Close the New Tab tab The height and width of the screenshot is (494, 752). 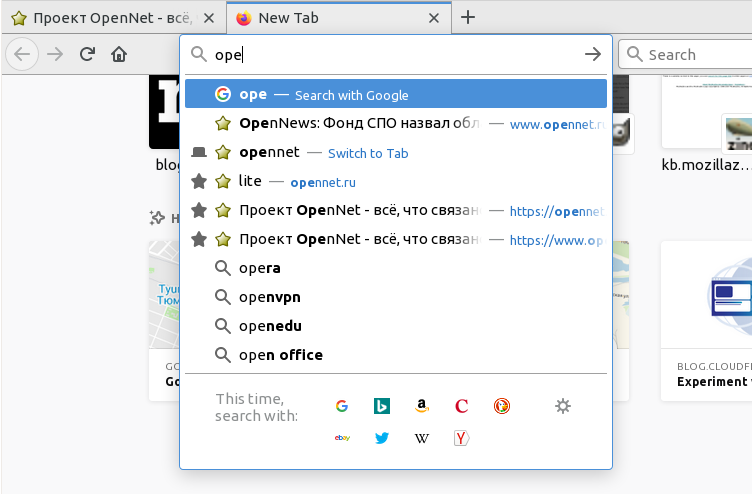pos(433,18)
